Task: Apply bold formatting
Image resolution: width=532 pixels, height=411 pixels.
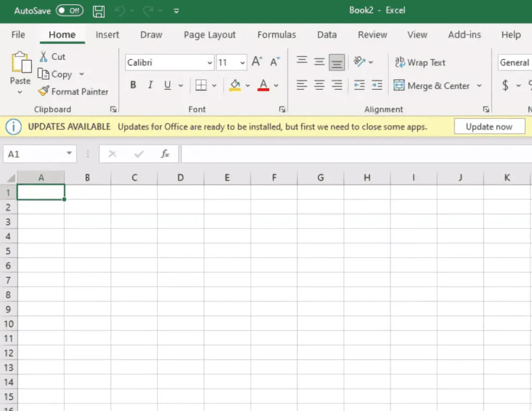Action: (x=134, y=85)
